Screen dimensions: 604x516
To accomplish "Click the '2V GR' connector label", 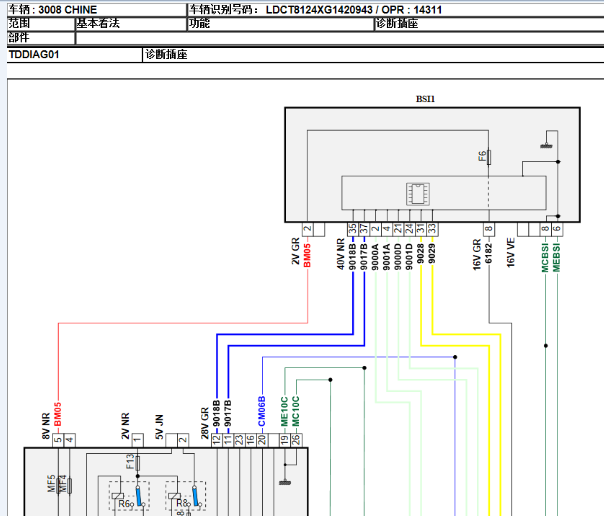I will 295,251.
